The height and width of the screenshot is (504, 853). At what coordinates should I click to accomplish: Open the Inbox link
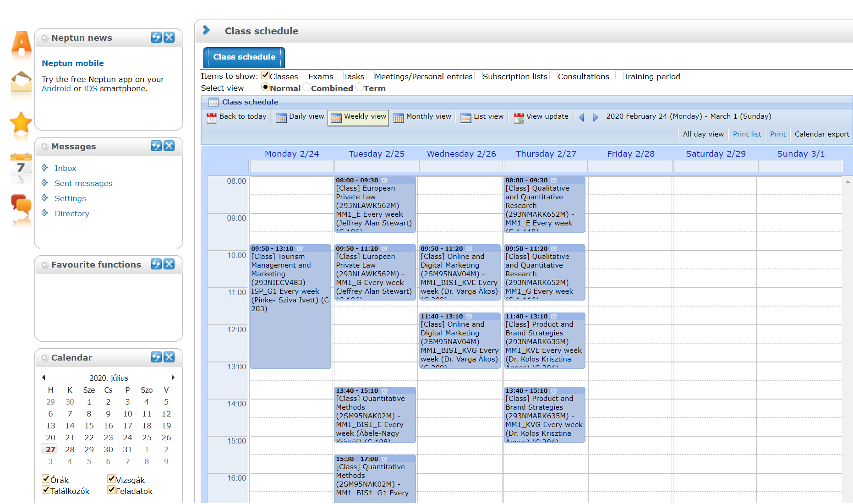coord(66,168)
